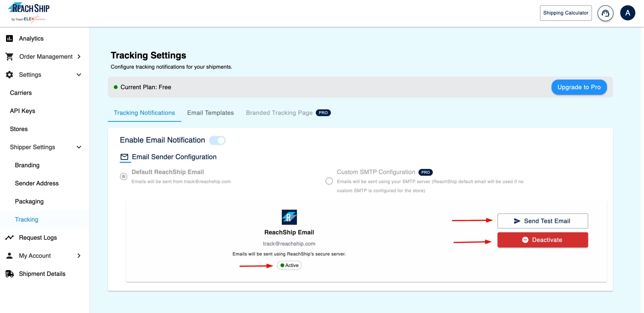Open API Keys in the sidebar
The width and height of the screenshot is (644, 313).
click(x=23, y=111)
